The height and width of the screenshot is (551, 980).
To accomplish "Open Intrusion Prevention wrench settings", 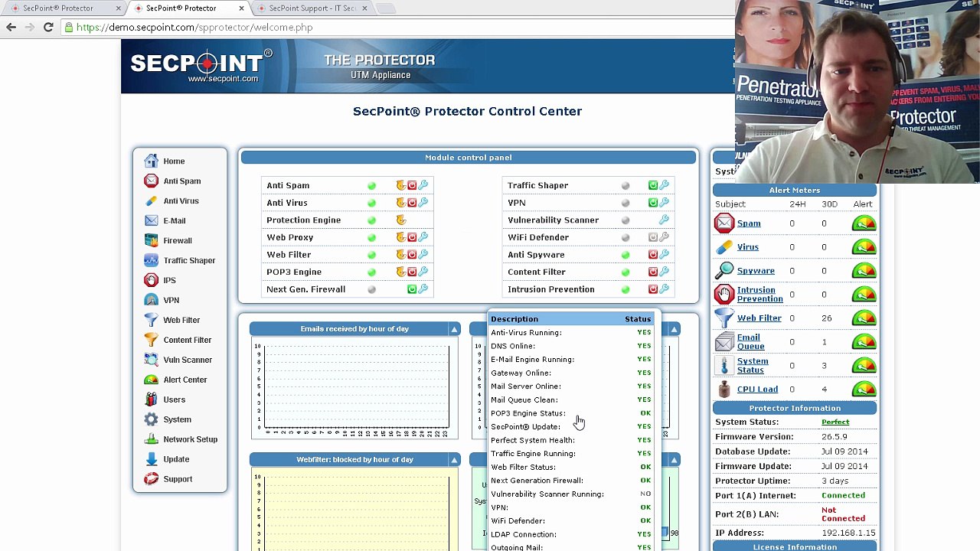I will pyautogui.click(x=664, y=289).
